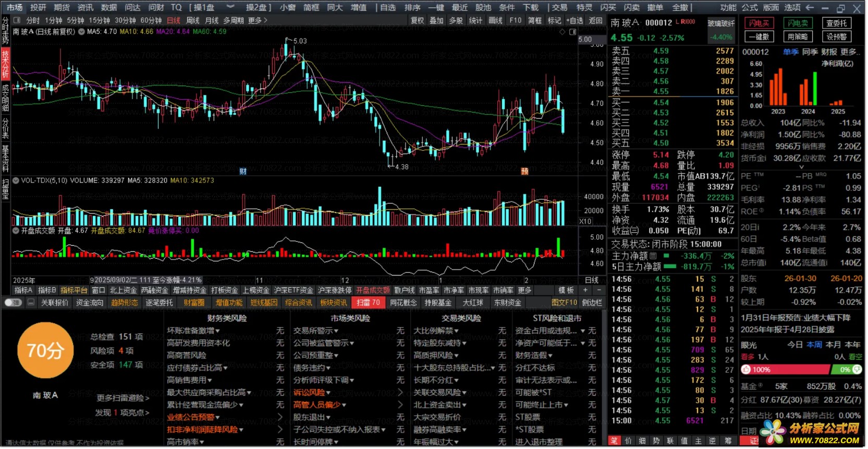Click the diamond icon above the price axis
The height and width of the screenshot is (449, 868).
(562, 32)
